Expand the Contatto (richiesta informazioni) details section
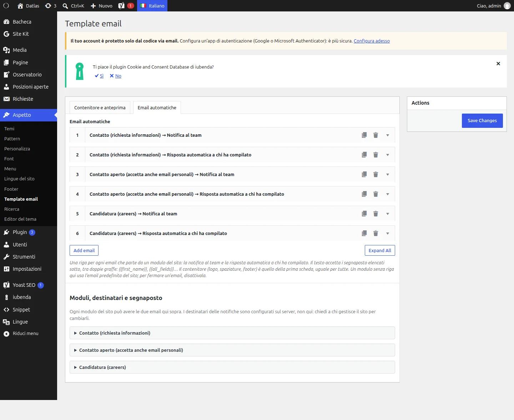Image resolution: width=514 pixels, height=420 pixels. click(x=232, y=333)
